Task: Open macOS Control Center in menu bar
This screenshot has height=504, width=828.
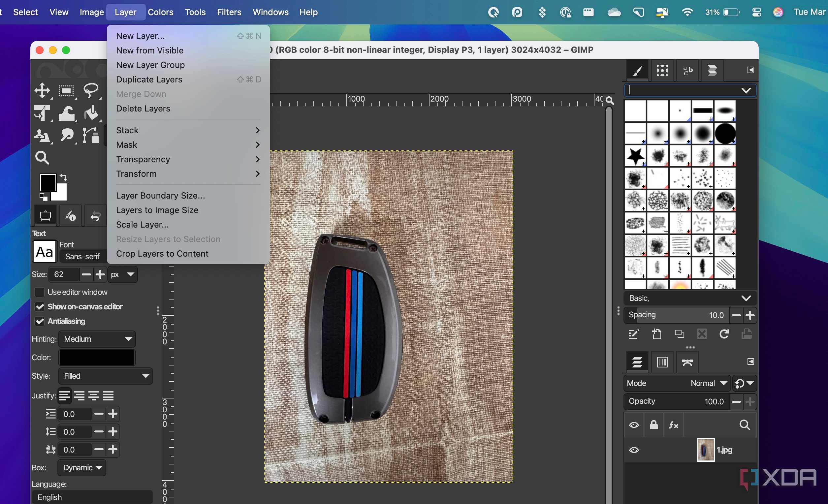Action: (x=756, y=12)
